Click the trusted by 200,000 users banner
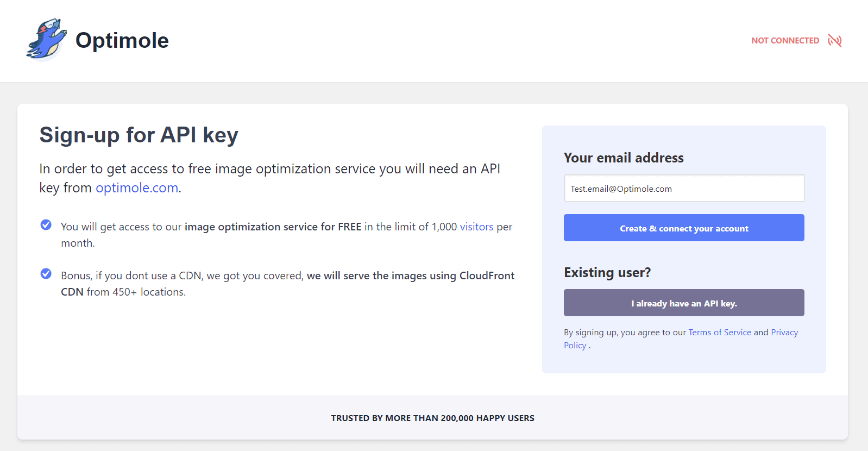 432,418
